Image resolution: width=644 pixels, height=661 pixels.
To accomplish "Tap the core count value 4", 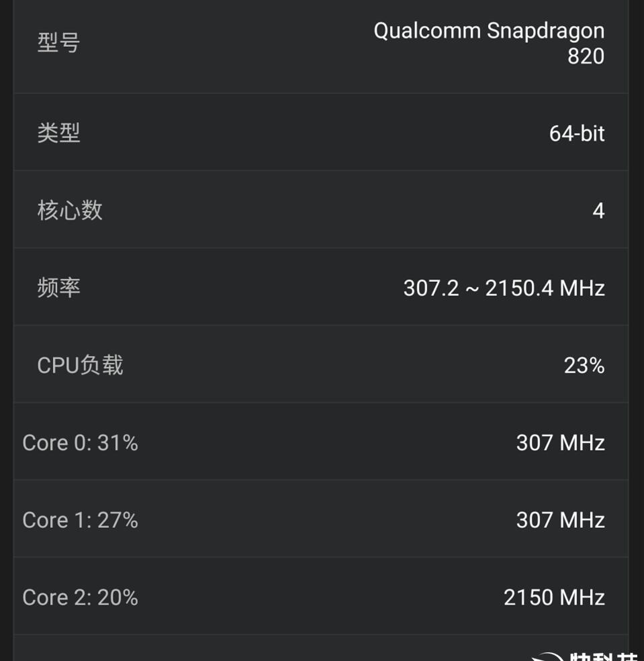I will coord(599,211).
